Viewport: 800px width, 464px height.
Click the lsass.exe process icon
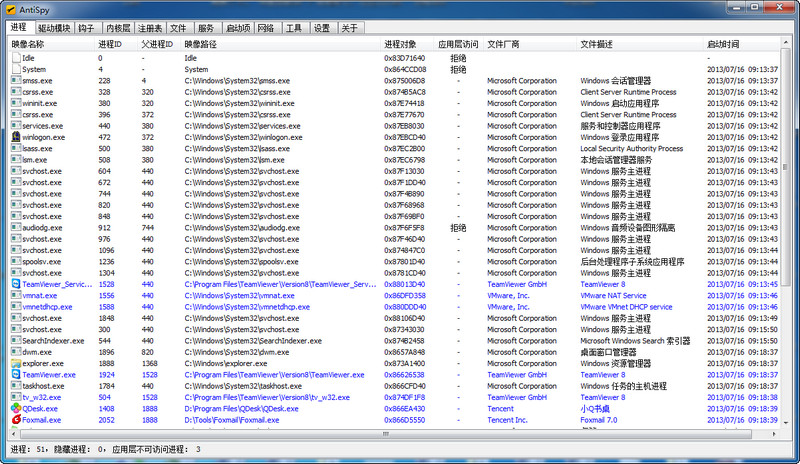[16, 148]
